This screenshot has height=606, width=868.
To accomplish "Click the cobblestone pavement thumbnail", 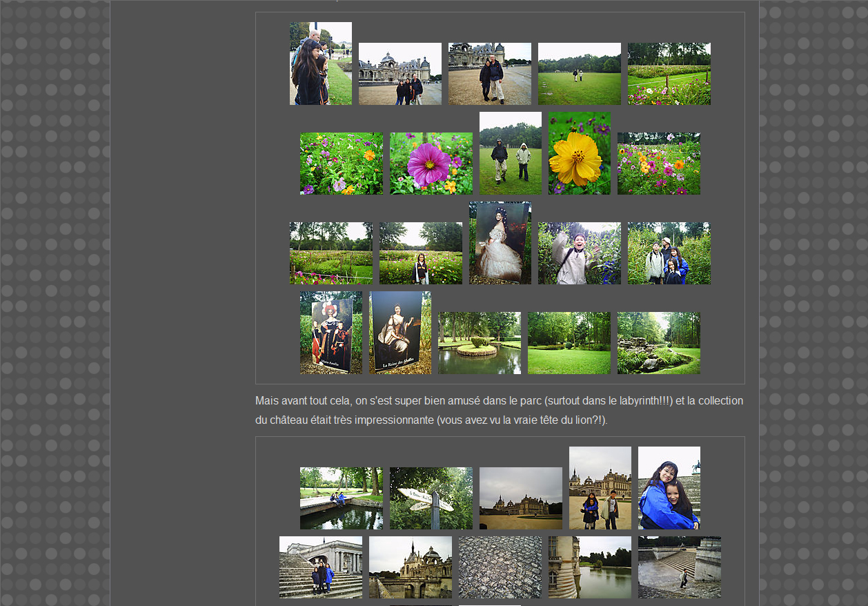I will (x=500, y=567).
